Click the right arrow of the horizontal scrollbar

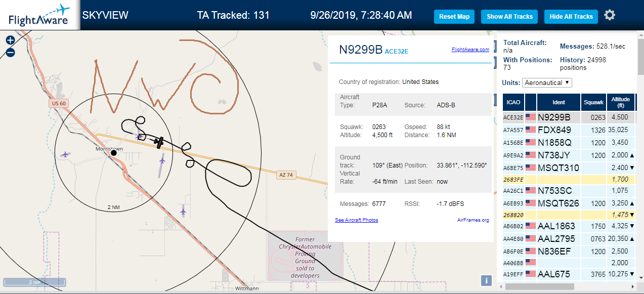point(632,286)
